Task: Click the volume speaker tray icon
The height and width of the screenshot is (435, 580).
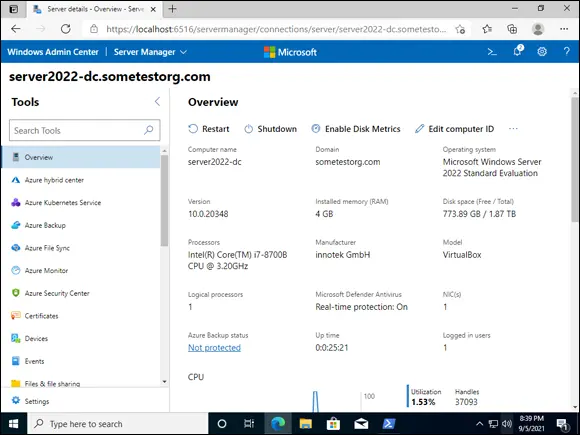Action: (x=506, y=424)
